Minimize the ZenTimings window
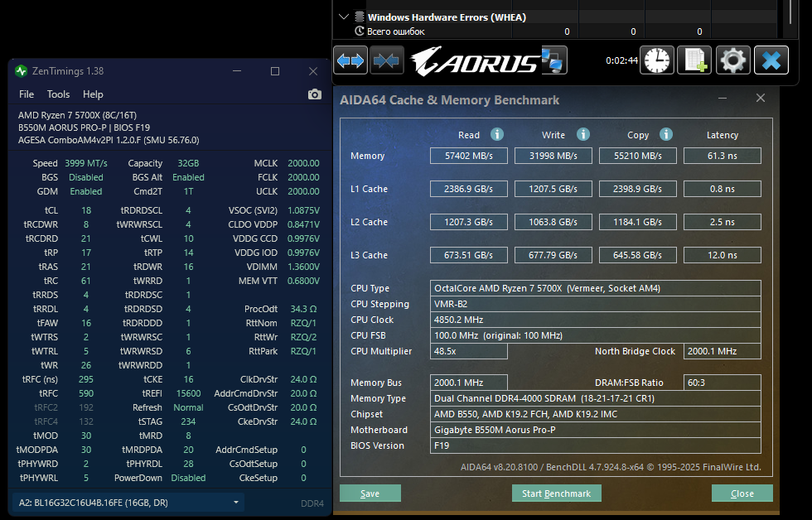 (237, 71)
